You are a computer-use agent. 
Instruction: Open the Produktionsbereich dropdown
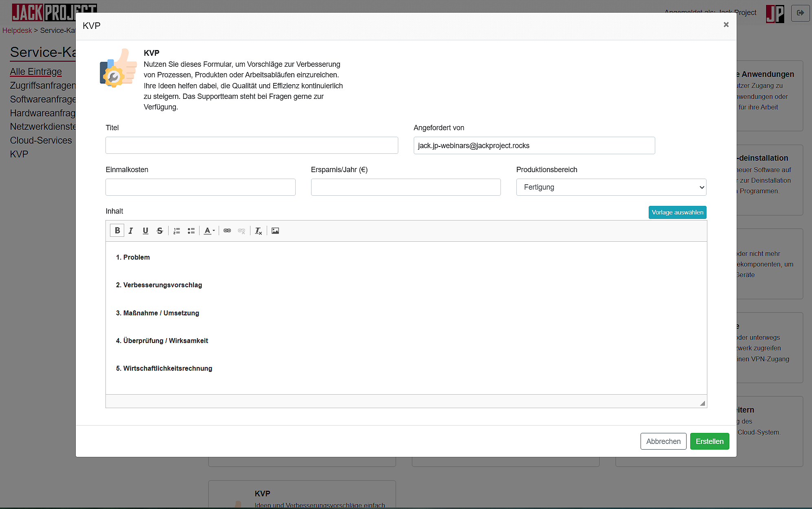(x=611, y=187)
